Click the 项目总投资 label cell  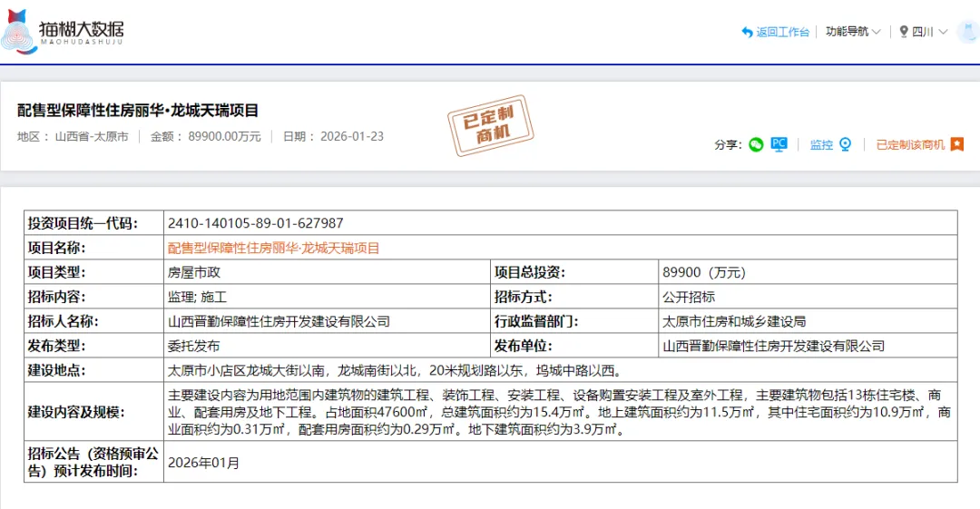[574, 272]
